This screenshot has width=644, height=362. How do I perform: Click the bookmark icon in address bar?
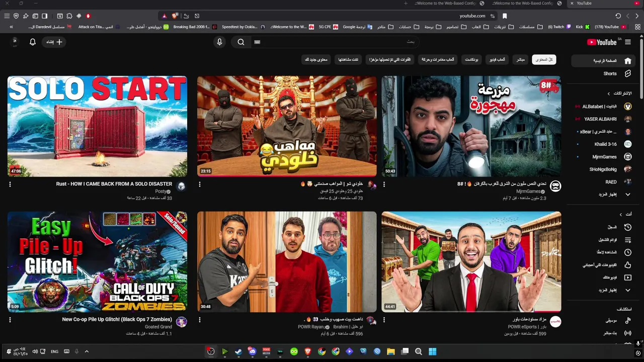505,16
